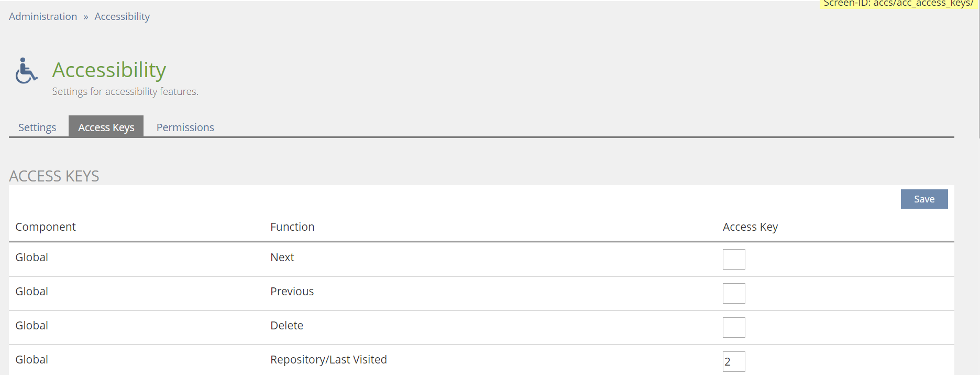Click the access key field for Previous

point(733,293)
